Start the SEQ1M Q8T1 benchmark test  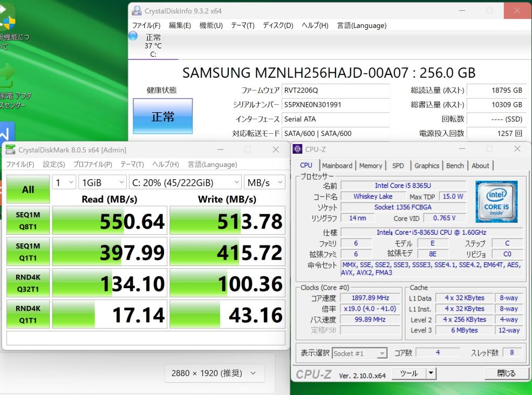click(28, 220)
